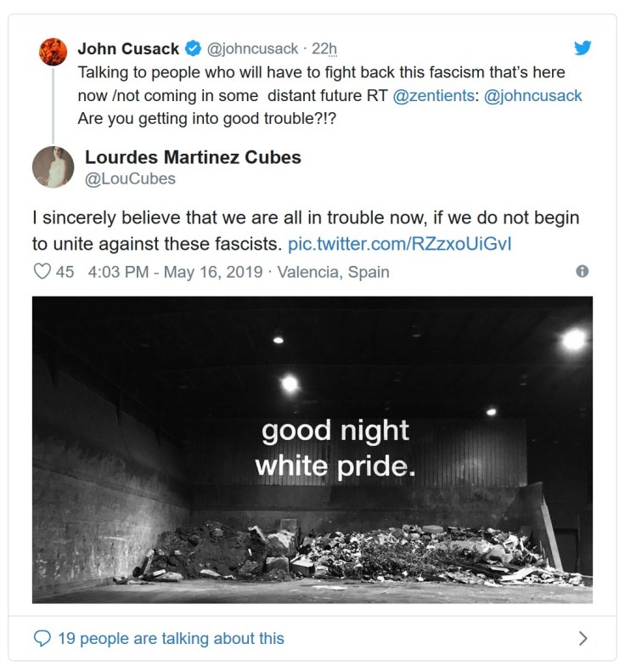This screenshot has height=672, width=625.
Task: Click the Twitter bird logo icon
Action: pos(583,48)
